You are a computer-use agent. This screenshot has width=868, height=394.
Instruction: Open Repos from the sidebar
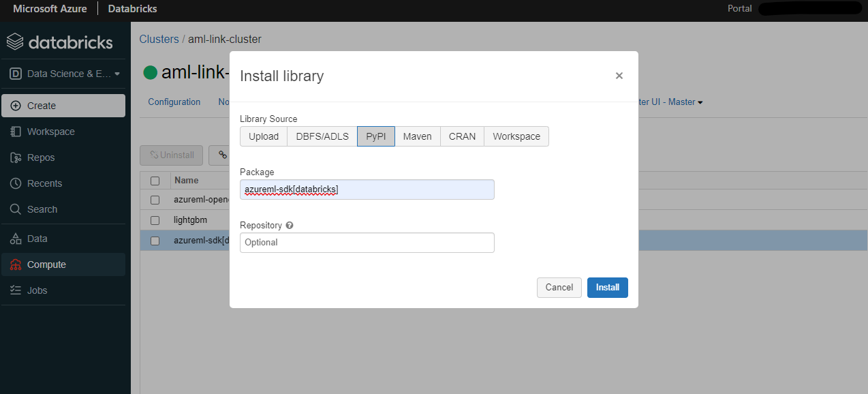(x=63, y=157)
